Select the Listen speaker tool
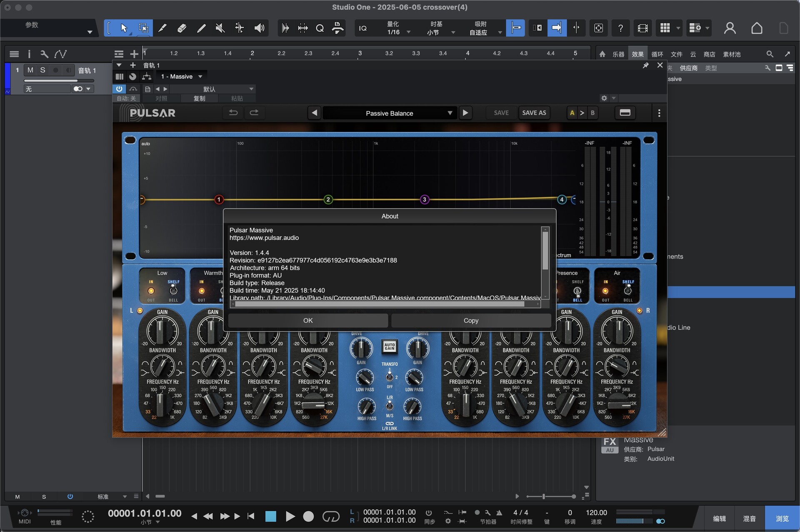The height and width of the screenshot is (532, 800). 259,28
